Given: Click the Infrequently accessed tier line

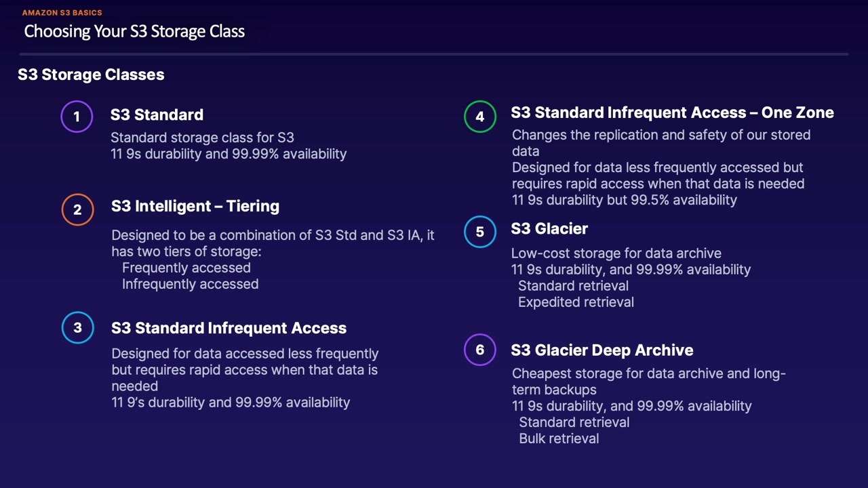Looking at the screenshot, I should 190,284.
